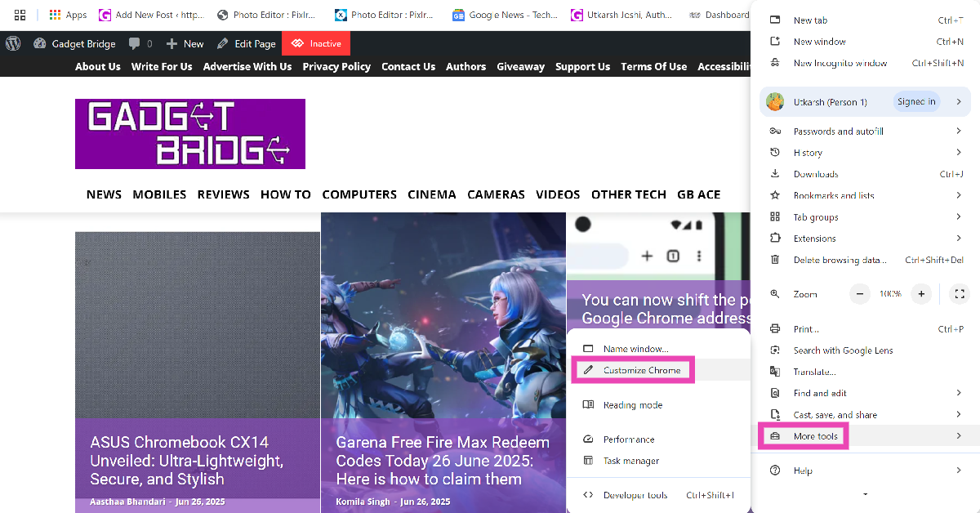
Task: Open the Utkarsh Joshi, Author bookmark
Action: point(622,15)
